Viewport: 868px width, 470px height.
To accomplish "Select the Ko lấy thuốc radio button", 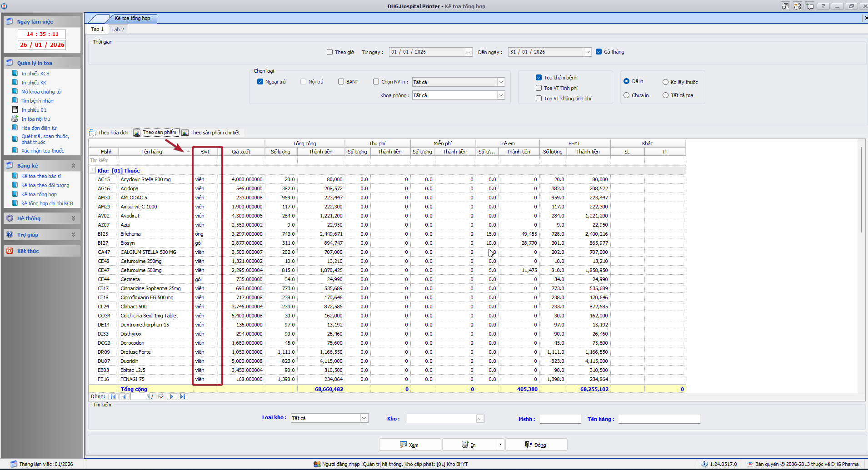I will (666, 82).
